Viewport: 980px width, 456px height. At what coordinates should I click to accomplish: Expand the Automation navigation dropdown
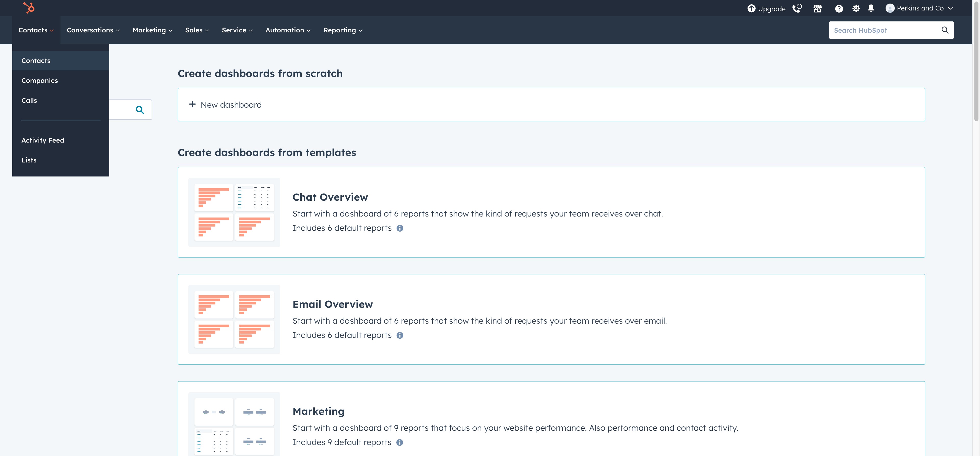(x=288, y=30)
